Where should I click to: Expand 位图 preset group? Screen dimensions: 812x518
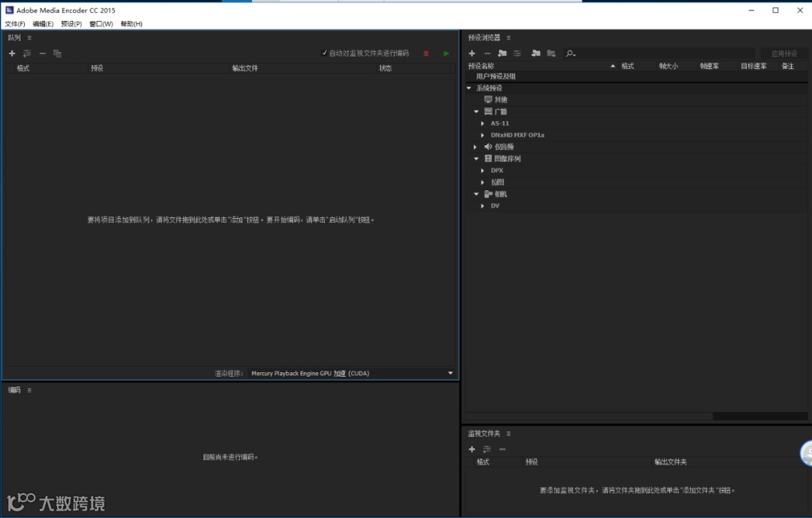pyautogui.click(x=483, y=182)
